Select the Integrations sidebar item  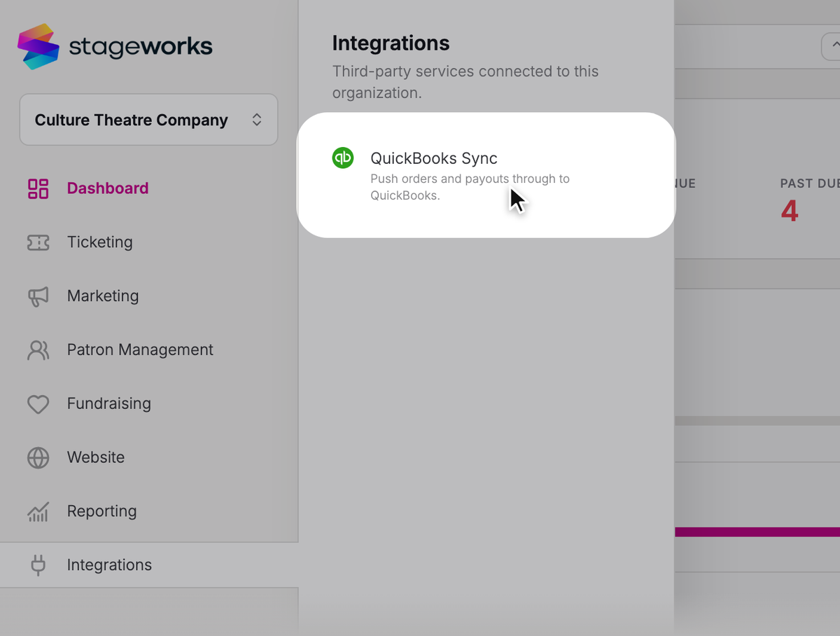tap(149, 565)
